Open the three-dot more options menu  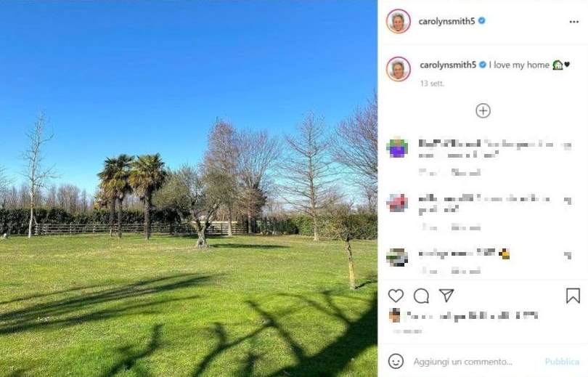pos(573,22)
